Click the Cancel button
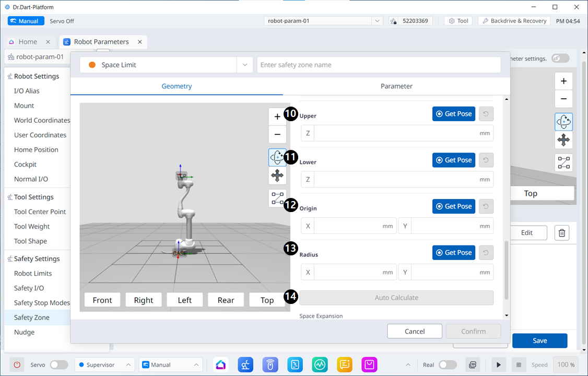588x376 pixels. [415, 331]
